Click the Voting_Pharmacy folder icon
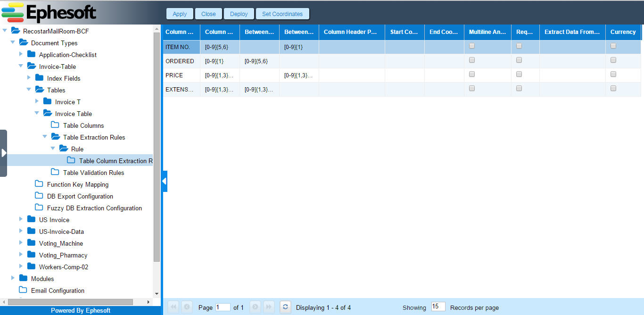Viewport: 644px width, 315px height. pos(31,255)
